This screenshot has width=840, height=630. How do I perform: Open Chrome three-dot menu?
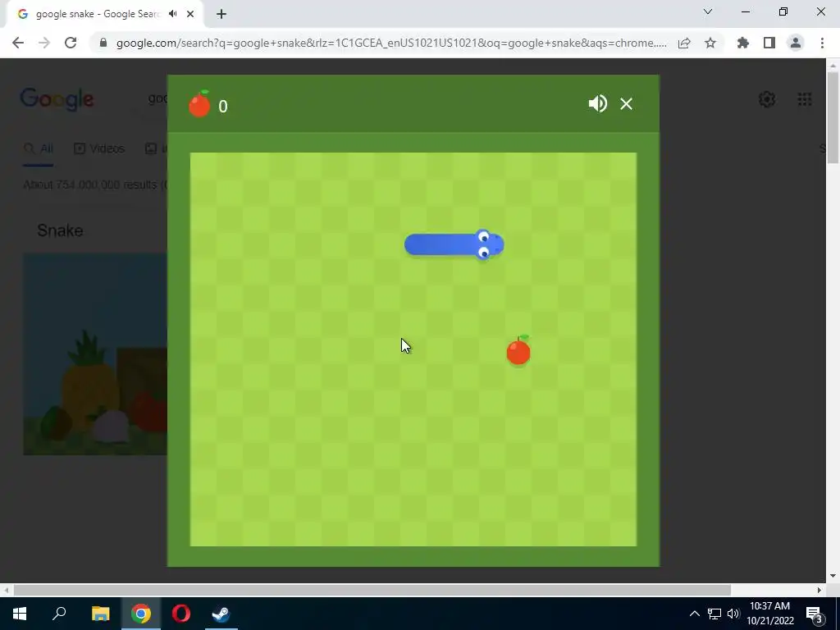point(822,43)
